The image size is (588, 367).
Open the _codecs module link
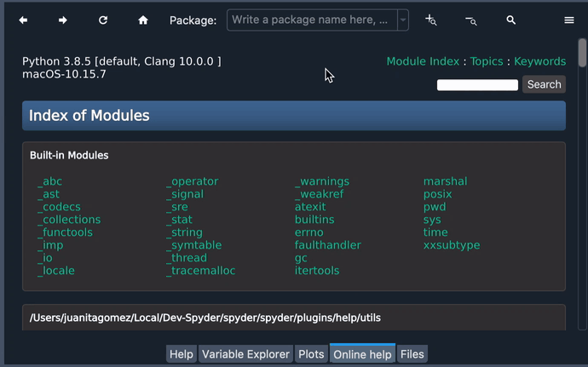(x=59, y=207)
